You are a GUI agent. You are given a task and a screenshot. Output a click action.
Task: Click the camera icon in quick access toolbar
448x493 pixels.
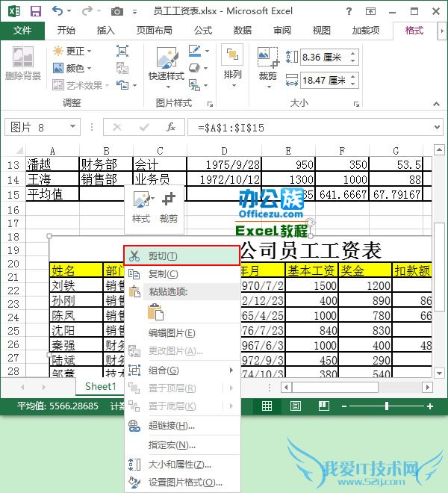(x=117, y=12)
